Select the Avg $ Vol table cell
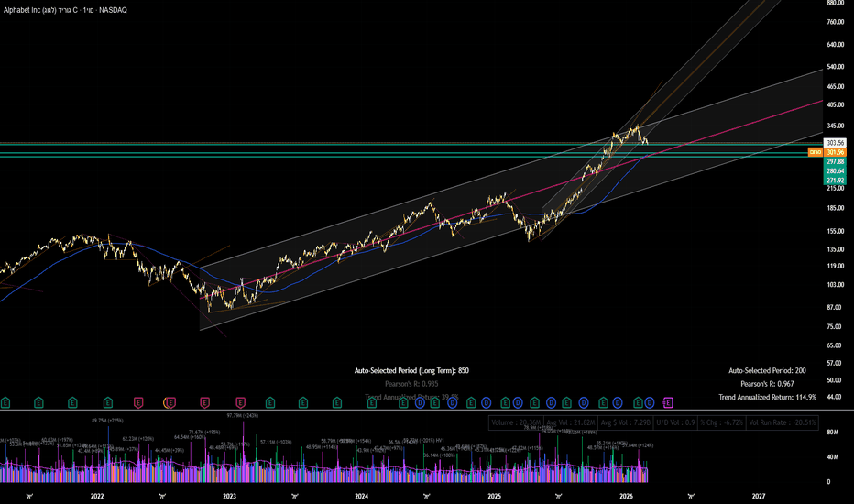The image size is (854, 504). tap(625, 422)
